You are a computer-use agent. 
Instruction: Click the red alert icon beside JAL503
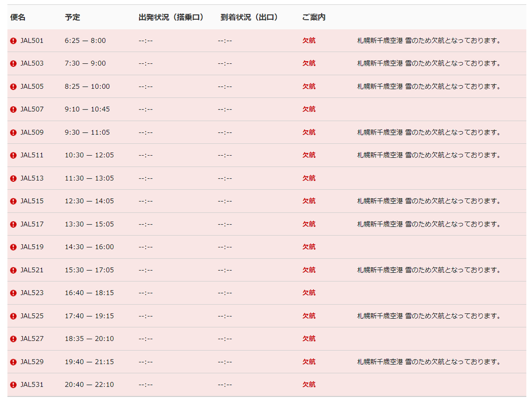(x=13, y=63)
